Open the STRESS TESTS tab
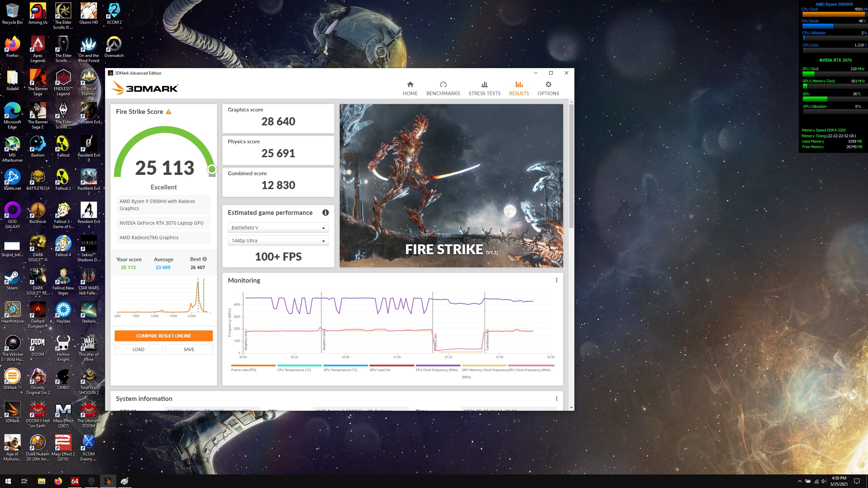Image resolution: width=868 pixels, height=488 pixels. coord(484,88)
